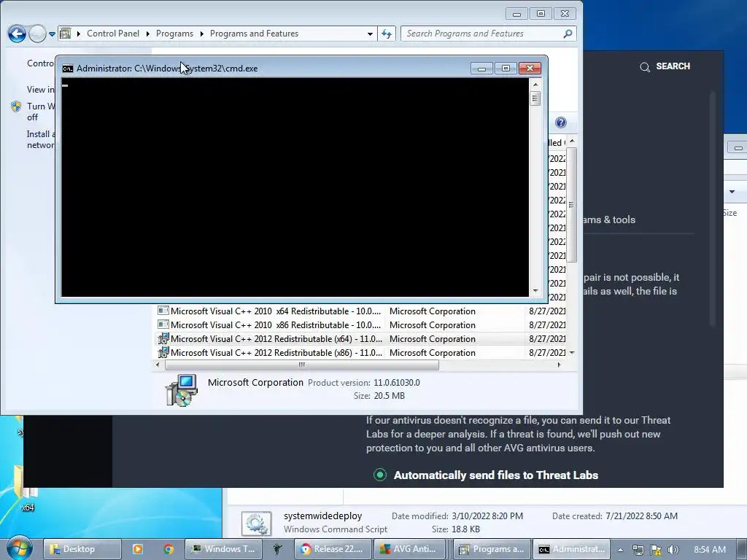Viewport: 747px width, 560px height.
Task: Open Turn Windows features on or off link
Action: coord(41,112)
